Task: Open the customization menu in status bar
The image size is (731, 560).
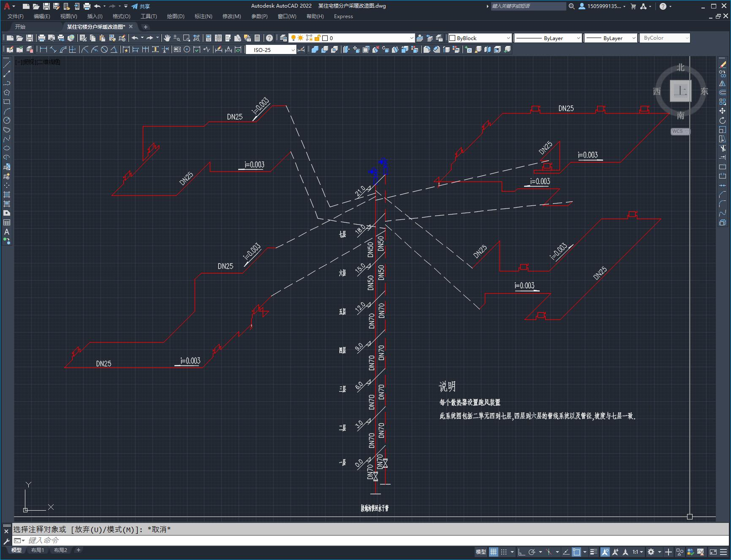Action: point(723,552)
